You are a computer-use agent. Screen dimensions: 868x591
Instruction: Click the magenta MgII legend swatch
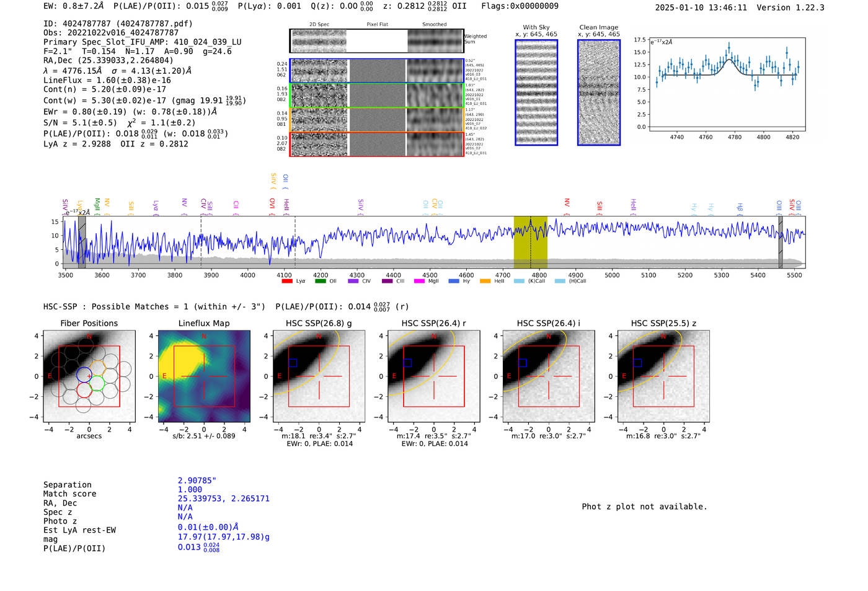[420, 281]
